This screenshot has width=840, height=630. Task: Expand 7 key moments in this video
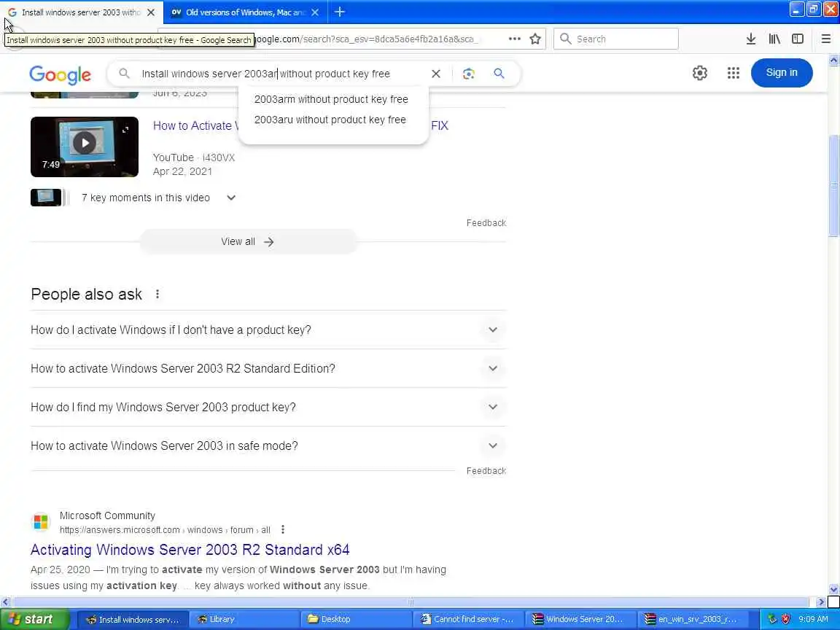tap(231, 198)
